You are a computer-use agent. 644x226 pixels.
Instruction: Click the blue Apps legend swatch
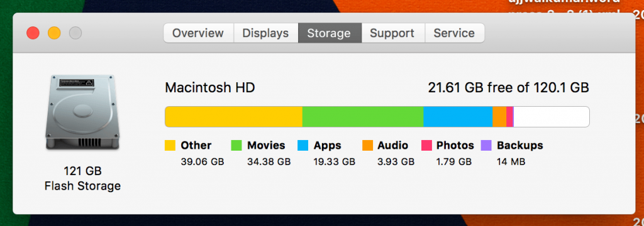click(x=303, y=145)
